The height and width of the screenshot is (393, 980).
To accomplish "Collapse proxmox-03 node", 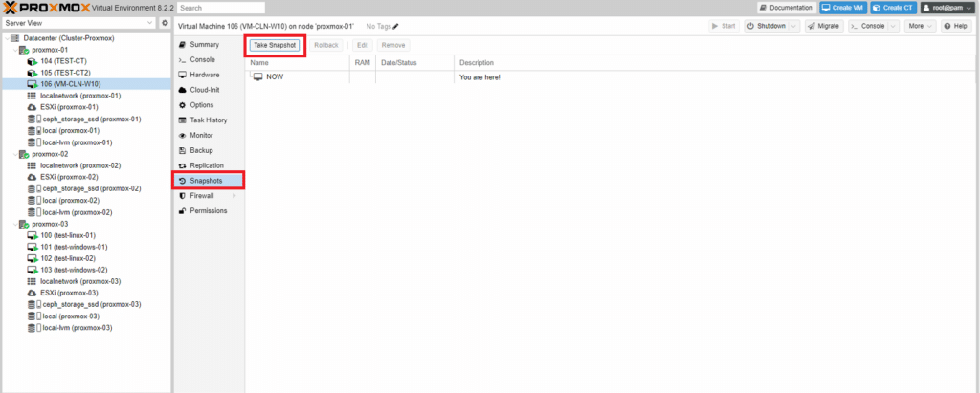I will coord(13,224).
